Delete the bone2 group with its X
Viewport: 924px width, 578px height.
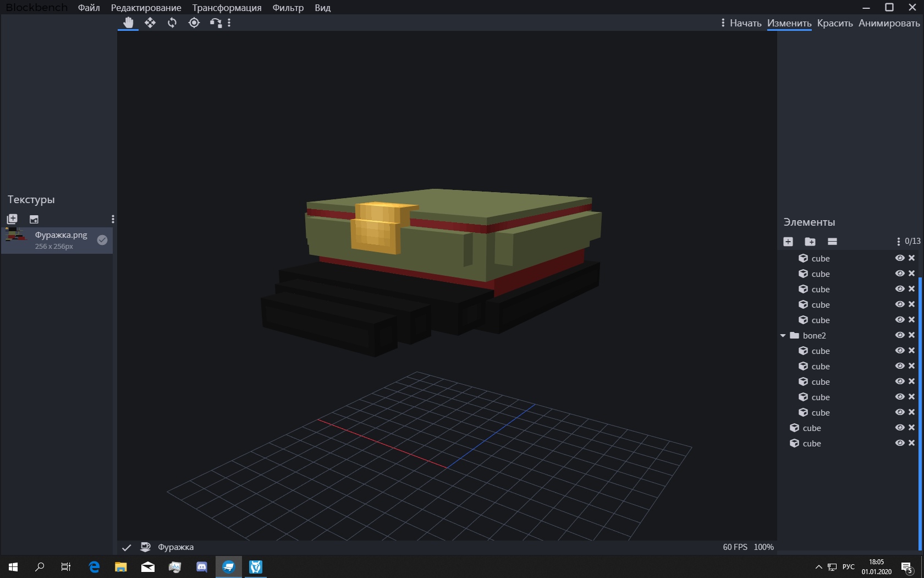coord(911,335)
